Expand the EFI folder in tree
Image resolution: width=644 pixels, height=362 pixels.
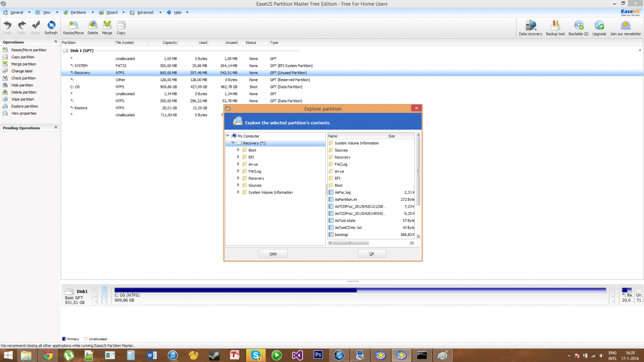[x=238, y=157]
